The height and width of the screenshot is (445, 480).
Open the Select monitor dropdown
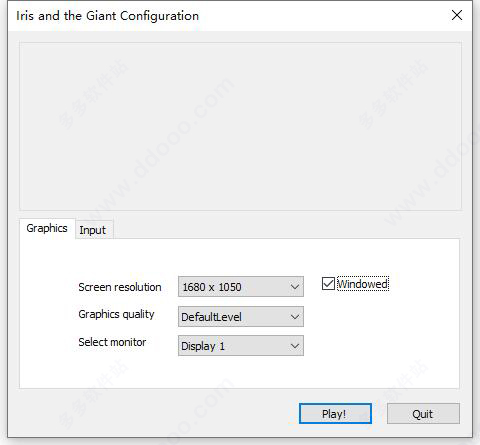tap(241, 346)
